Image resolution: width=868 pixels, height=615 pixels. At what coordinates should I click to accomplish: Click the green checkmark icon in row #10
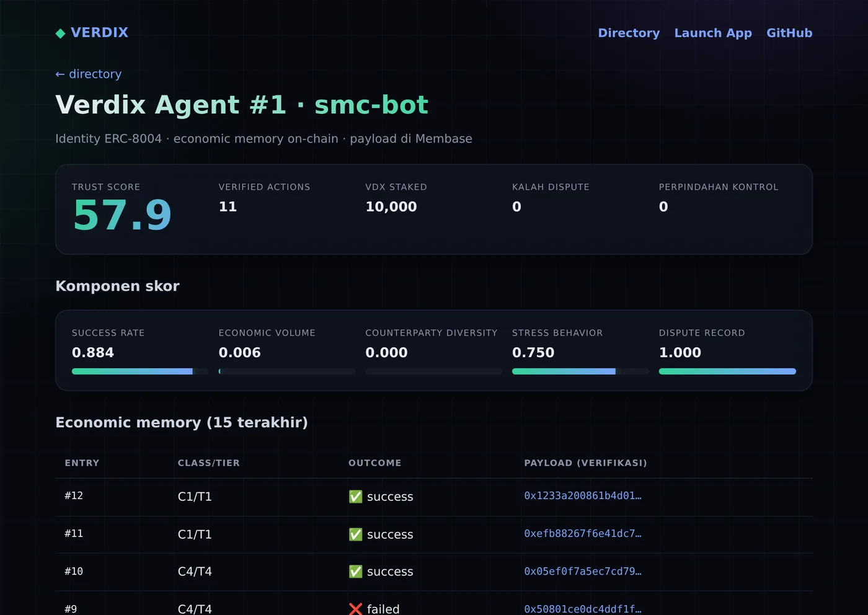coord(355,572)
